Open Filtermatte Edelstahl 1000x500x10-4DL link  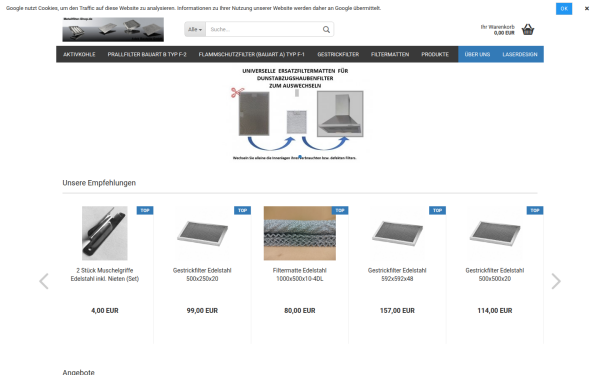300,274
